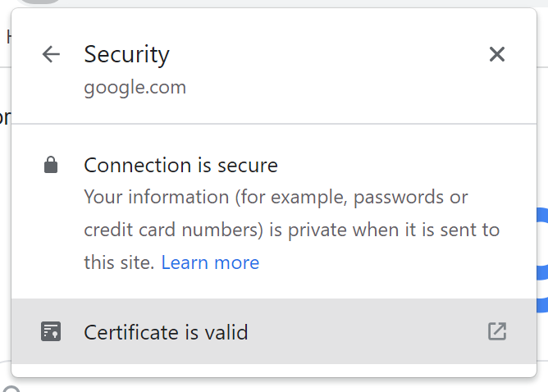Viewport: 548px width, 392px height.
Task: Click the certificate icon
Action: coord(51,331)
